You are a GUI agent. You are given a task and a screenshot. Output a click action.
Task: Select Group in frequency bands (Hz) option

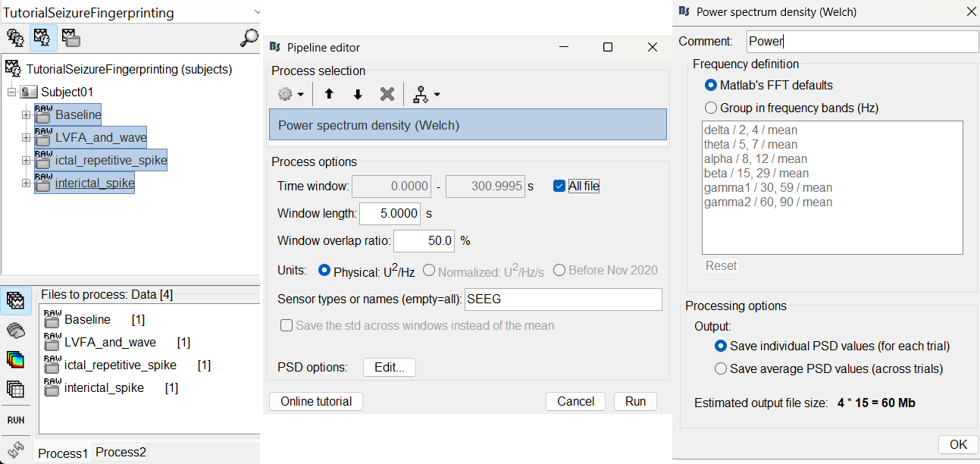pos(711,108)
